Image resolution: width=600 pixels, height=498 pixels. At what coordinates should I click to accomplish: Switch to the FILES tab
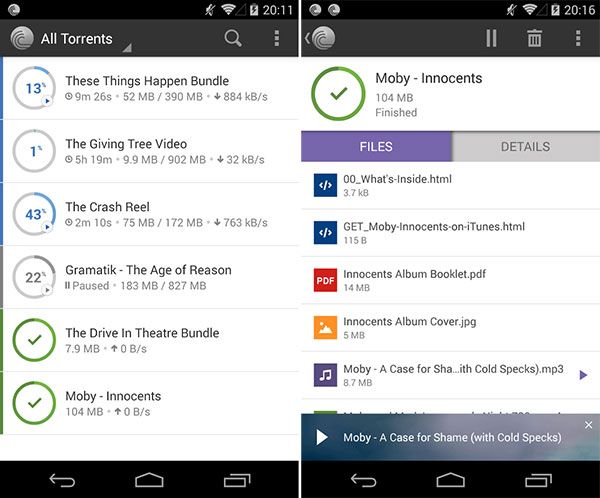(376, 147)
